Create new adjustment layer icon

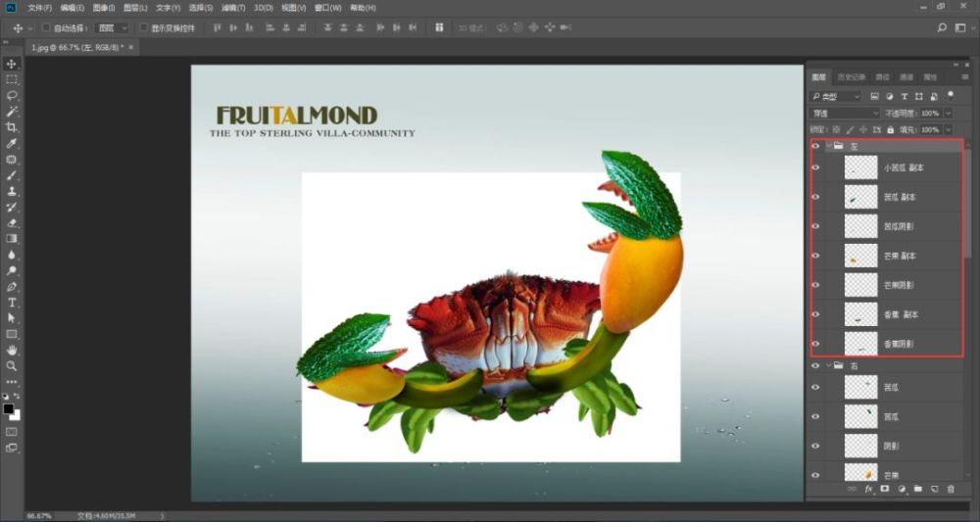(902, 489)
